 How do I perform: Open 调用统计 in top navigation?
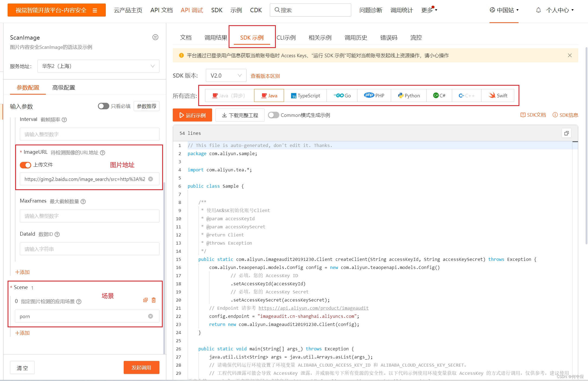(402, 10)
